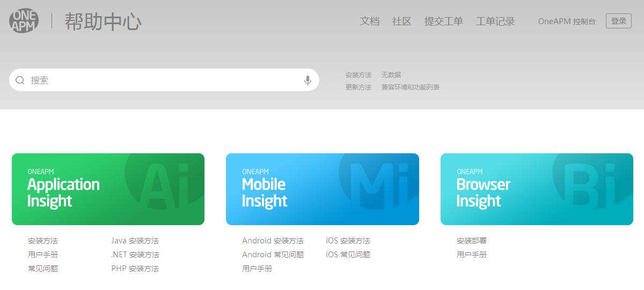Open Android 常见问题 link
This screenshot has height=290, width=644.
[x=273, y=255]
